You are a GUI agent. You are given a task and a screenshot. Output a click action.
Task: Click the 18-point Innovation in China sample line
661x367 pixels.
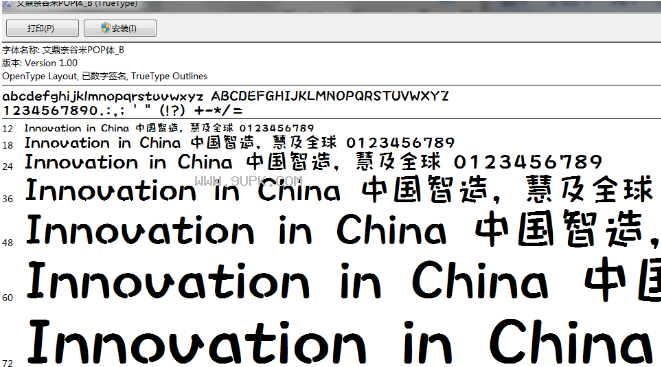coord(239,143)
